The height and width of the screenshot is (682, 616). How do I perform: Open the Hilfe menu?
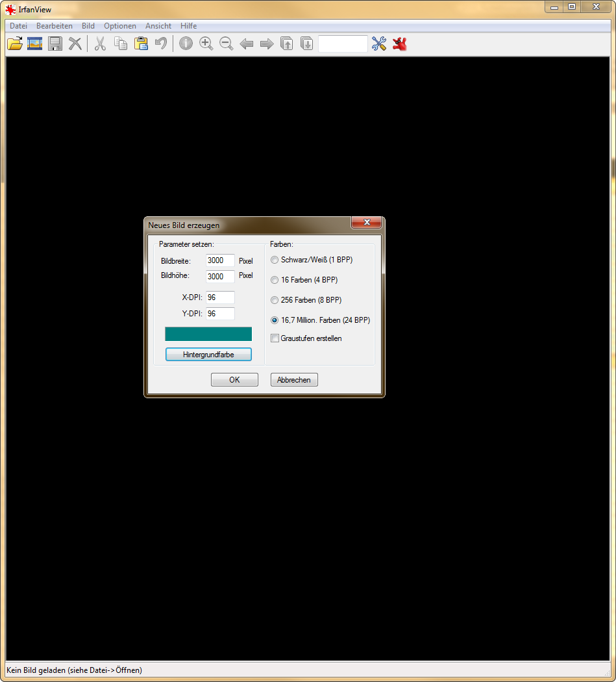189,26
